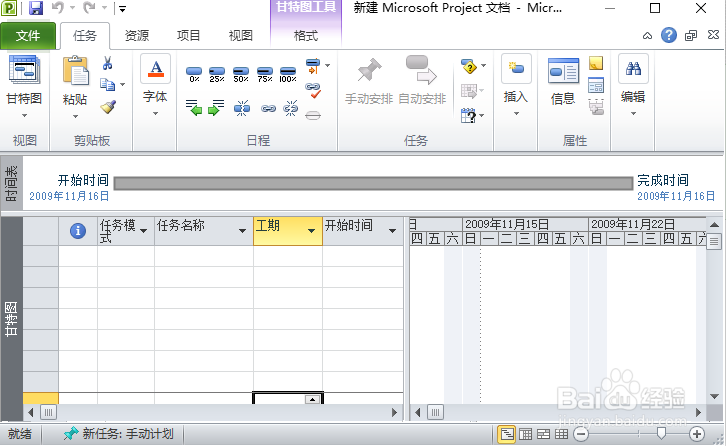The height and width of the screenshot is (446, 726).
Task: Open the 格式 (Format) tab
Action: pyautogui.click(x=306, y=36)
